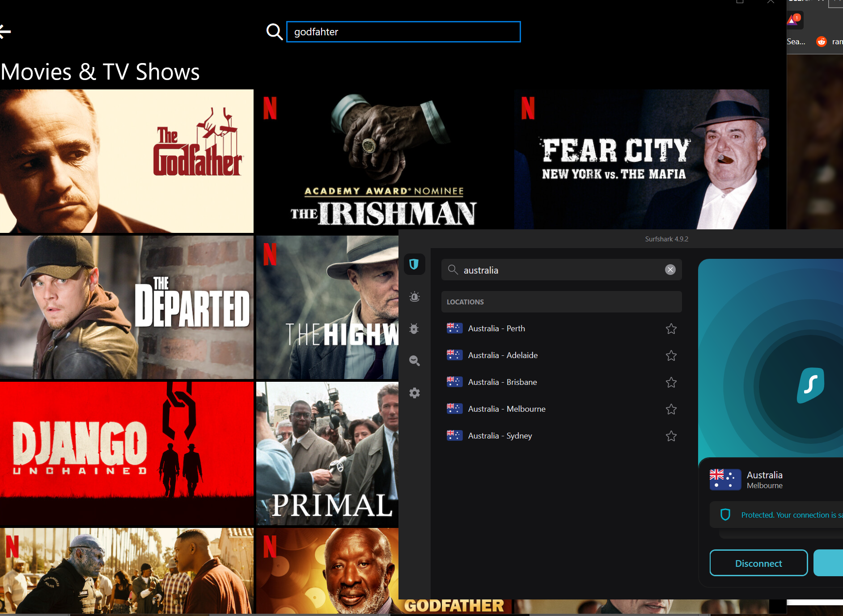Open the Primal thumbnail
843x616 pixels.
click(x=327, y=453)
